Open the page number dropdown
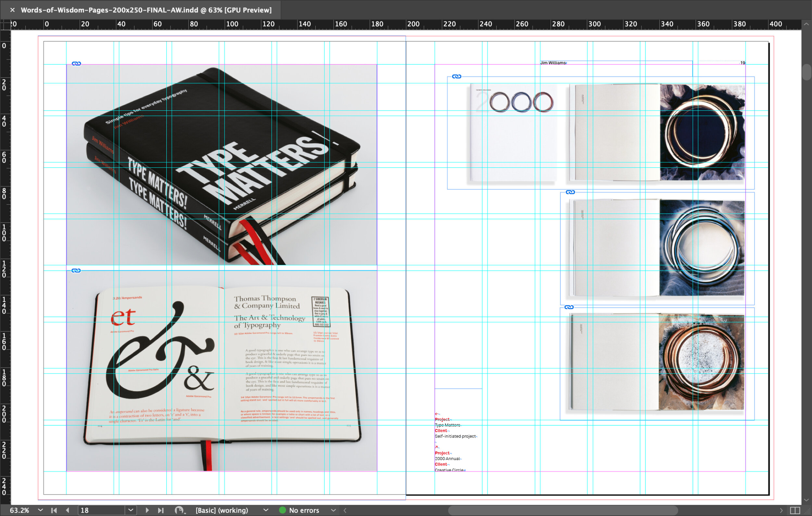 click(x=131, y=510)
